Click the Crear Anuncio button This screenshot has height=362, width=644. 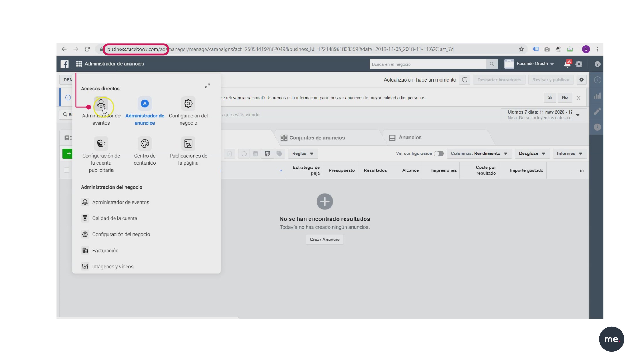click(324, 239)
